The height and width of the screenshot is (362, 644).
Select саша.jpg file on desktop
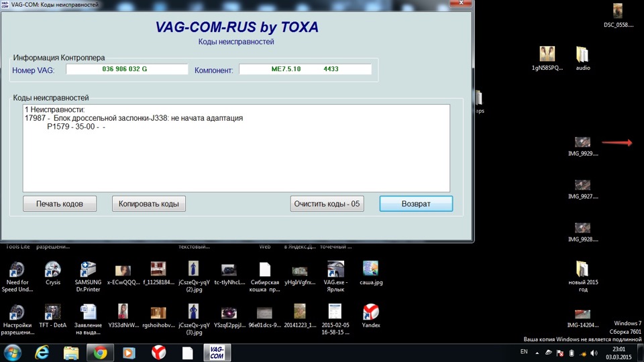(371, 274)
